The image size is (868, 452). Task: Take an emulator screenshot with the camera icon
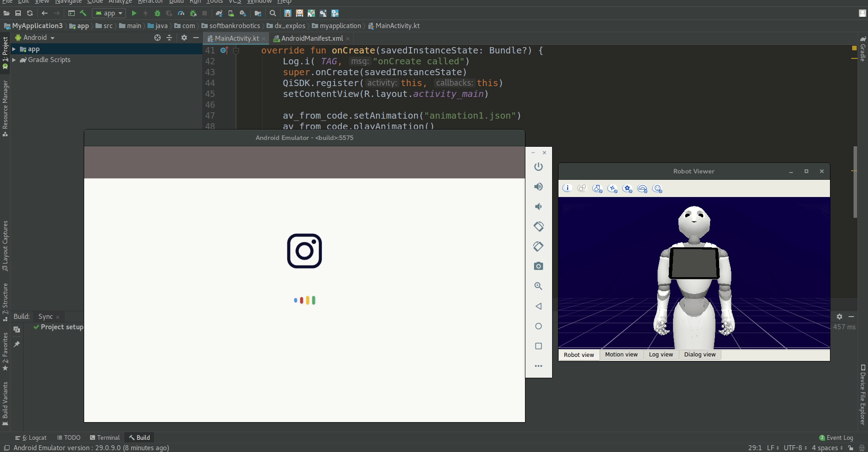point(538,266)
